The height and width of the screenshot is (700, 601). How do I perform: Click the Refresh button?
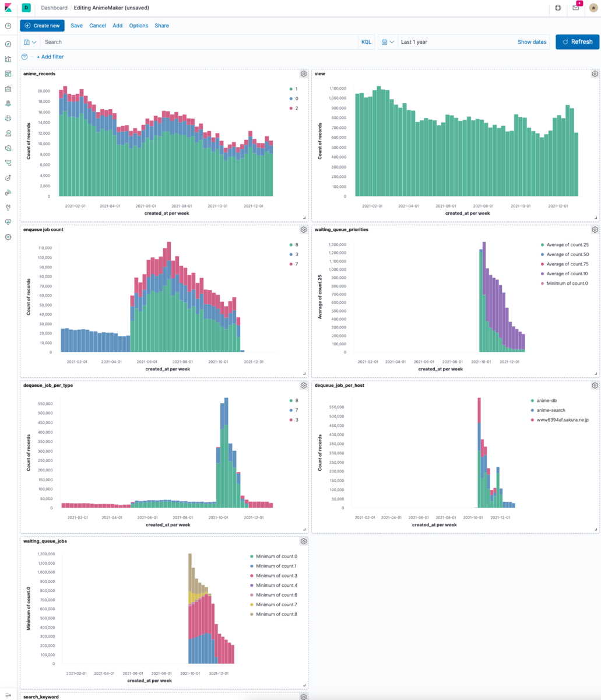coord(577,42)
